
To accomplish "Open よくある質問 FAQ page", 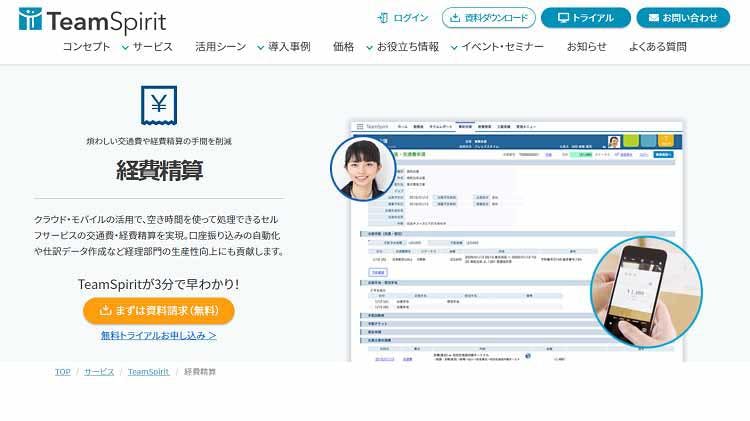I will (x=658, y=47).
